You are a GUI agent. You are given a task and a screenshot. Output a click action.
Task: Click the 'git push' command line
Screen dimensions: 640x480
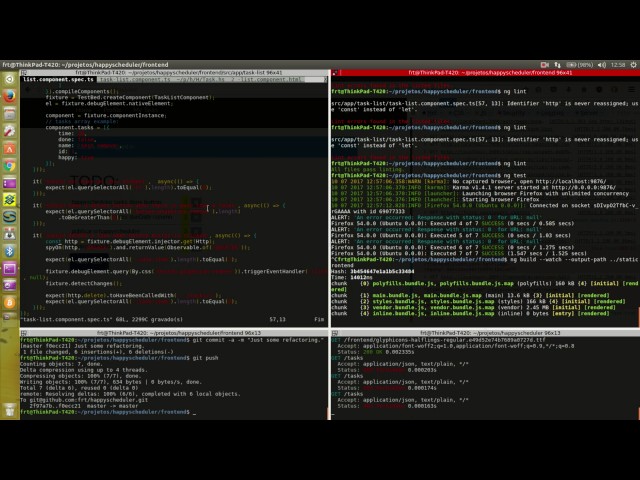click(119, 358)
